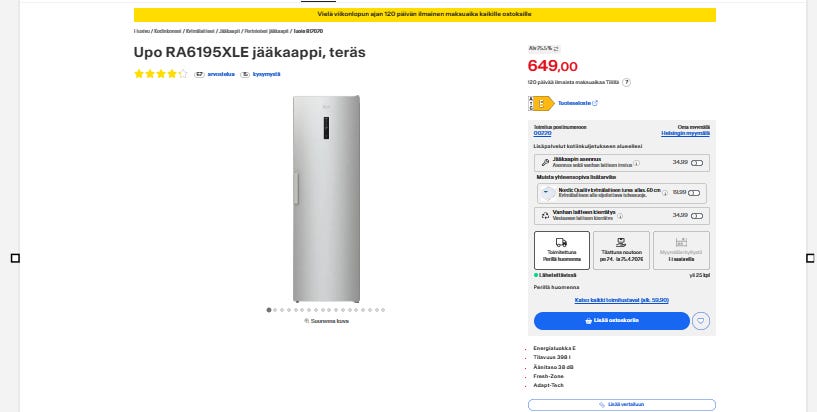Select the first image carousel dot

point(269,310)
